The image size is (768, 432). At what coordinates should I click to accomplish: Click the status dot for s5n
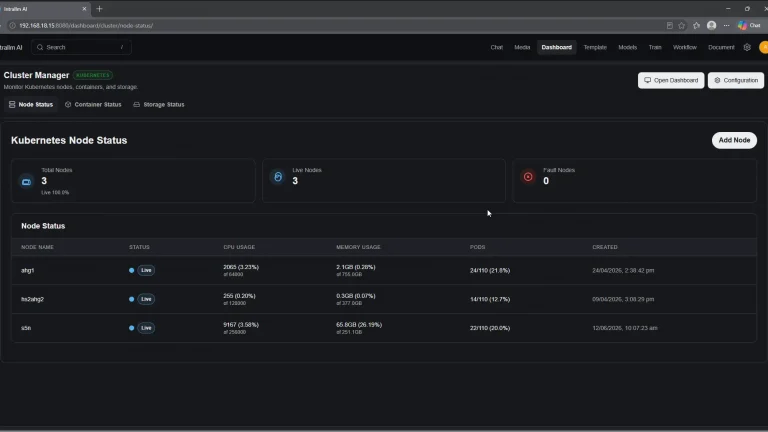tap(131, 328)
